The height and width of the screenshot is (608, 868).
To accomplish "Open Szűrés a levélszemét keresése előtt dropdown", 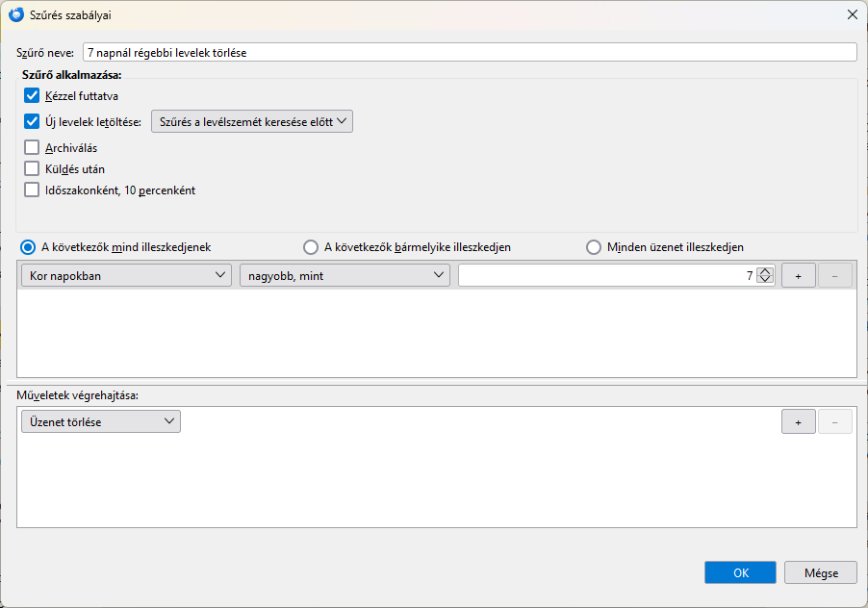I will click(x=252, y=122).
